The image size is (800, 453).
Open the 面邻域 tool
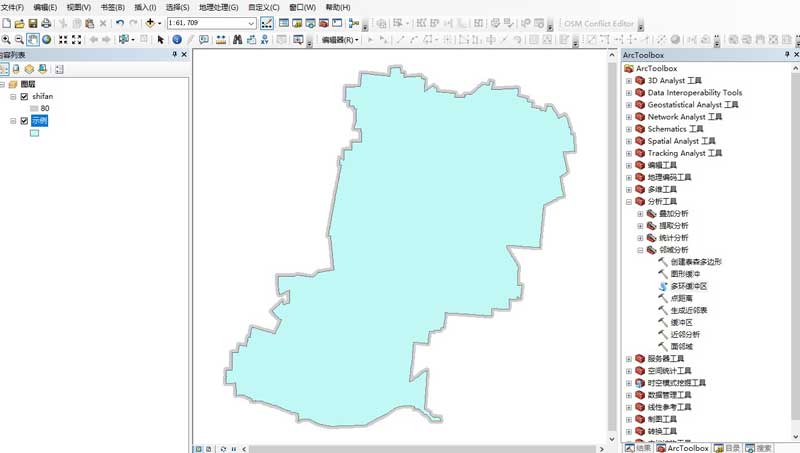pos(681,346)
